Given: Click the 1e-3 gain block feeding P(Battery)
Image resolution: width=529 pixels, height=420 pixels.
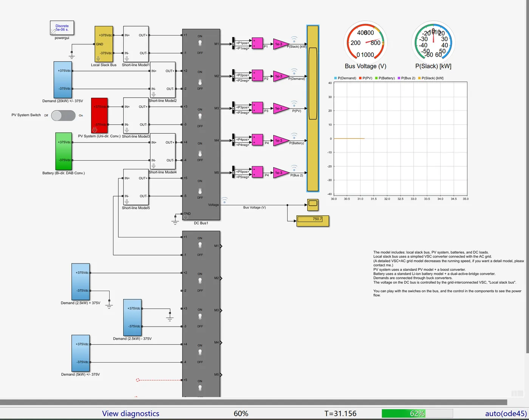Looking at the screenshot, I should [280, 140].
